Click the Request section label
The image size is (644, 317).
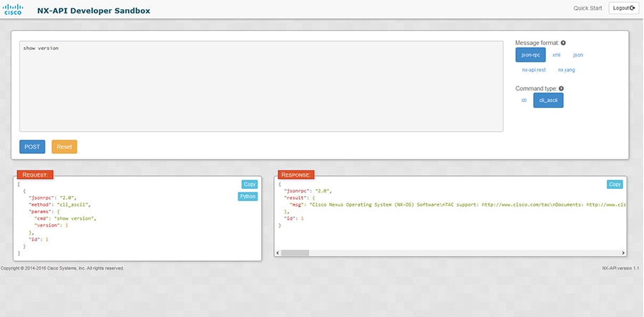[35, 175]
